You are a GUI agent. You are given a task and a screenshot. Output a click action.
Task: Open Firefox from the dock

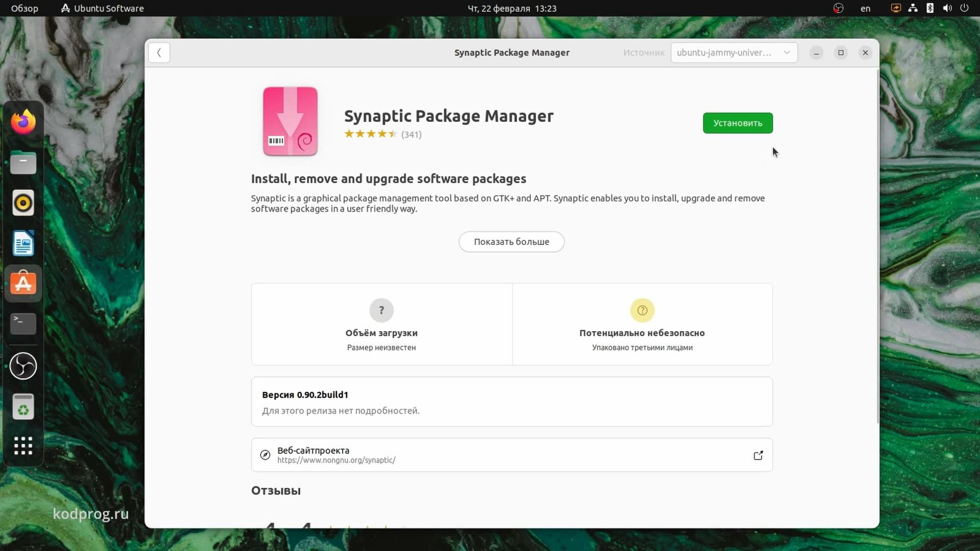point(23,122)
